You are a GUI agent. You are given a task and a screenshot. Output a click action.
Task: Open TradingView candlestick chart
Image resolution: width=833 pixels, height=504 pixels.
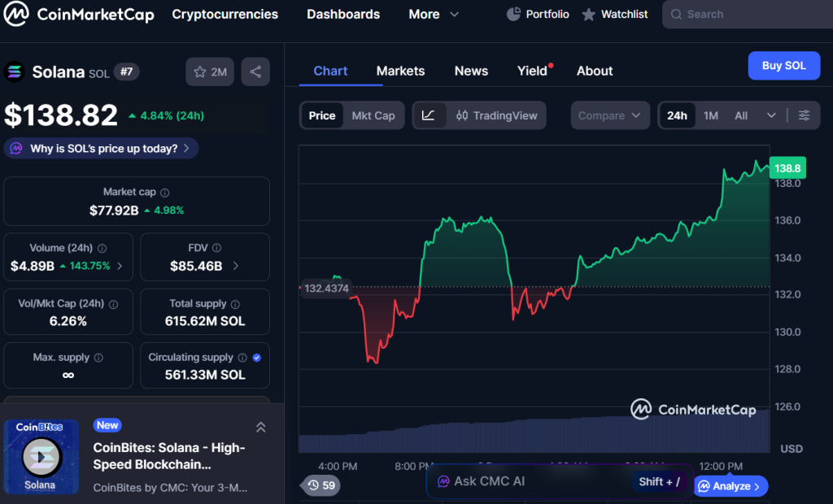point(496,115)
